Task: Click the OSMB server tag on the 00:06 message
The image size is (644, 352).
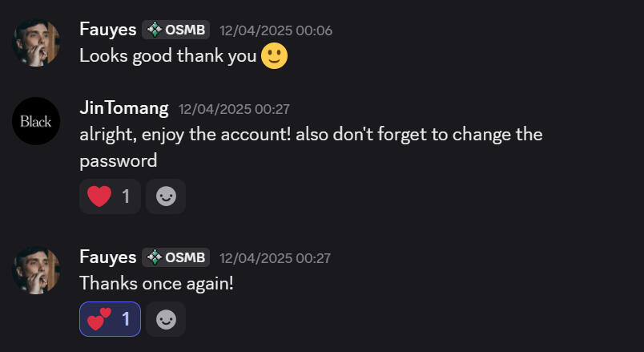Action: [176, 30]
